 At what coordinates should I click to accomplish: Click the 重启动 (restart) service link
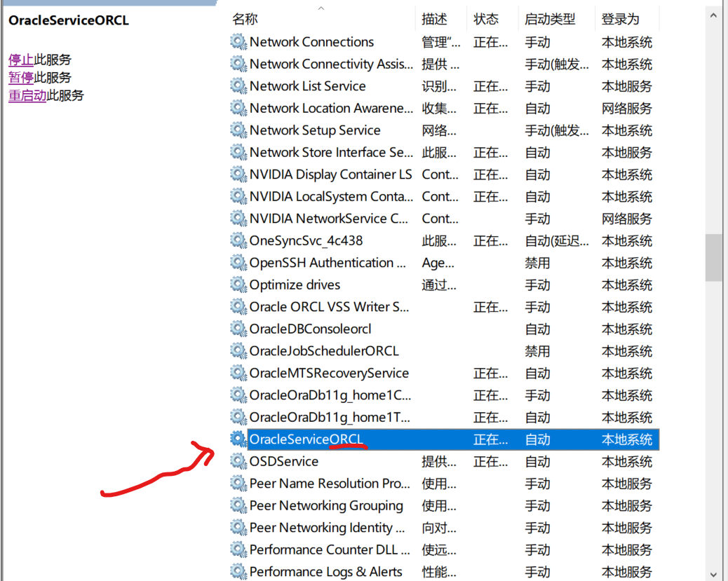(x=27, y=95)
